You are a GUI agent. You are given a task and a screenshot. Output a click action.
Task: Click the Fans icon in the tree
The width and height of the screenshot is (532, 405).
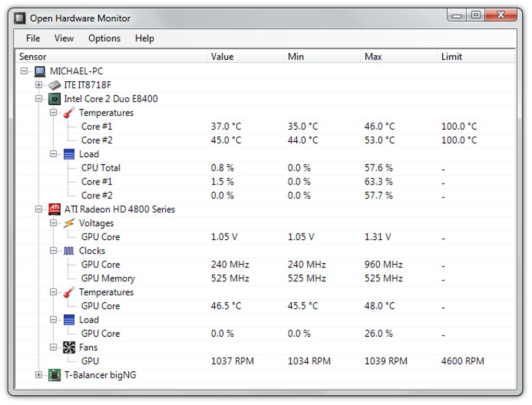click(x=69, y=348)
